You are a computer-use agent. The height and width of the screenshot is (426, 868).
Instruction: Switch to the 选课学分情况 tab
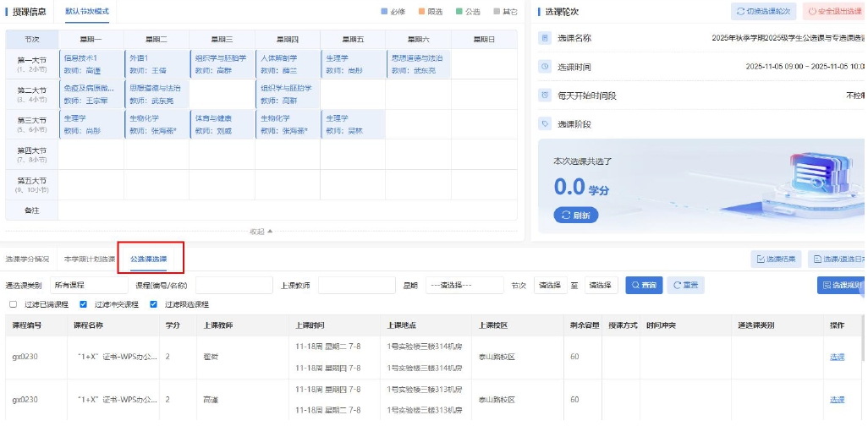27,259
